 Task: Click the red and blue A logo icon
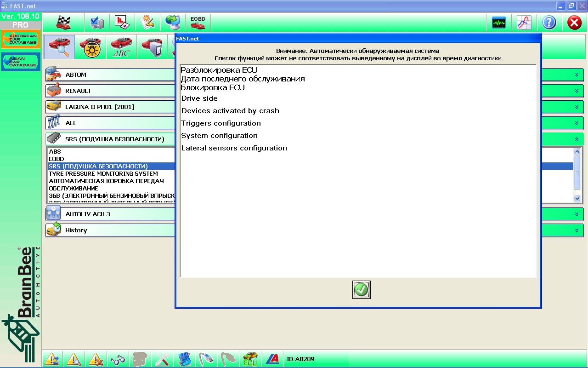(272, 359)
